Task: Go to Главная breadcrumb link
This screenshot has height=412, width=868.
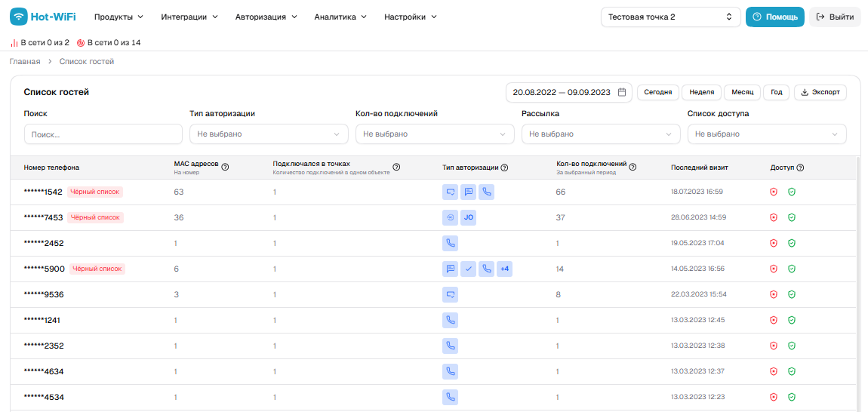Action: click(x=25, y=61)
